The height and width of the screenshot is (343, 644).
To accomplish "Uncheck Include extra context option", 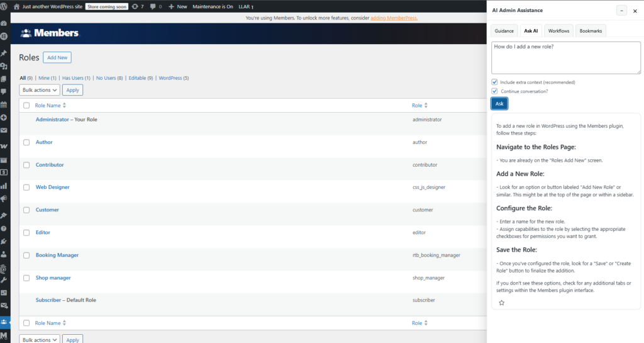I will 494,82.
